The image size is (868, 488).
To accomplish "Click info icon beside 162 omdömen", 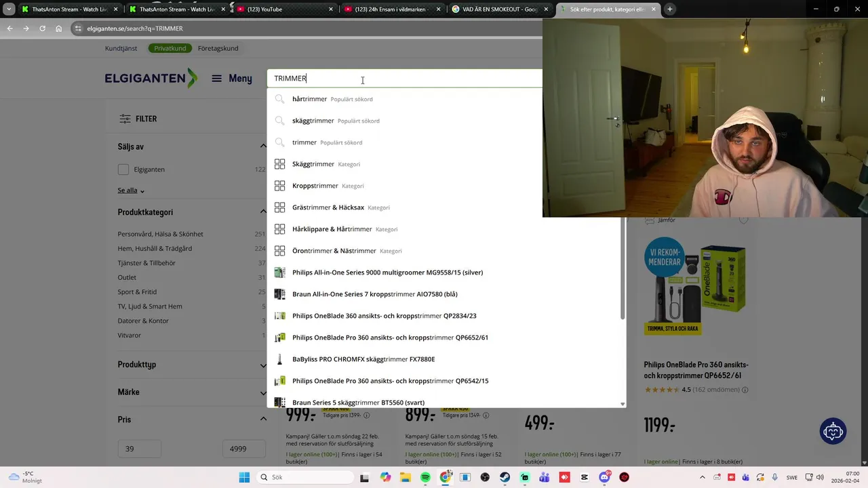I will coord(745,390).
